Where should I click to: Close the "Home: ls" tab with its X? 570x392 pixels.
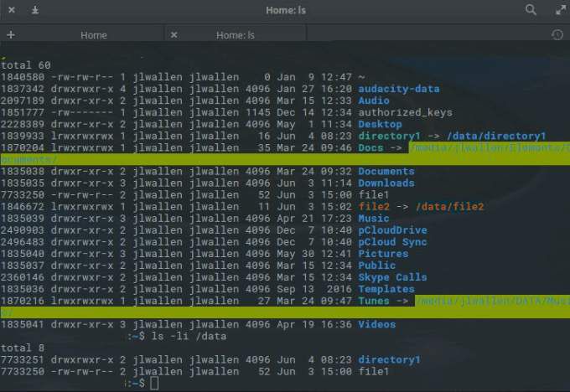174,35
